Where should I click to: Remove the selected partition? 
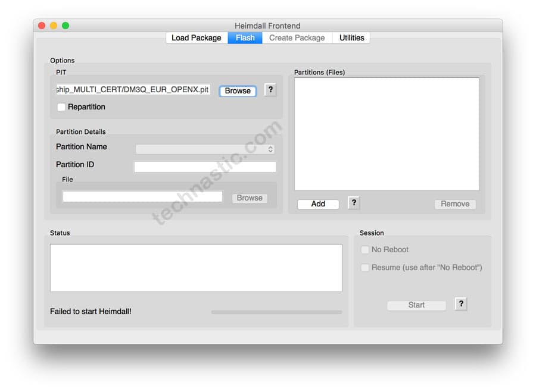[455, 204]
